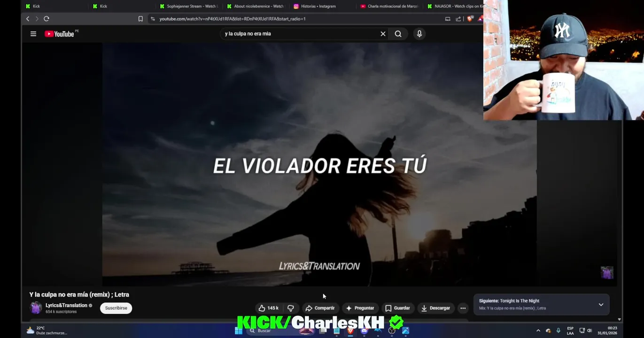Viewport: 644px width, 338px height.
Task: Open Sophiejanner Stream tab
Action: coord(188,6)
